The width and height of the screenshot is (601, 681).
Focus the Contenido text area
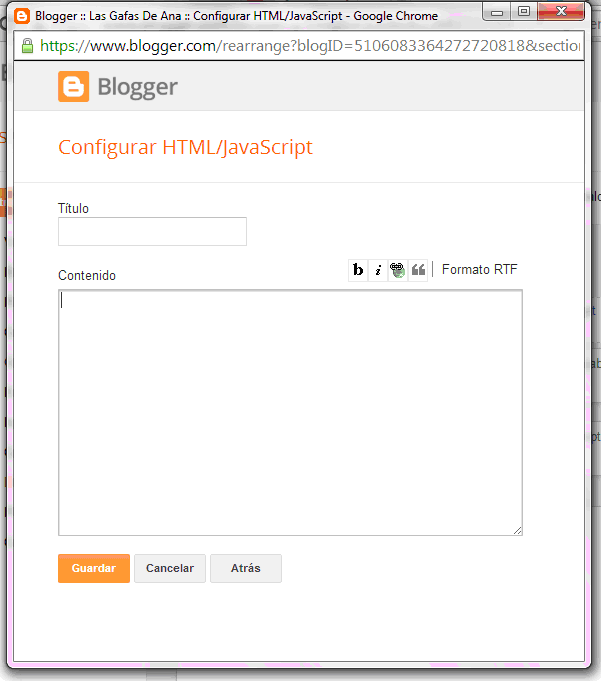click(x=290, y=413)
